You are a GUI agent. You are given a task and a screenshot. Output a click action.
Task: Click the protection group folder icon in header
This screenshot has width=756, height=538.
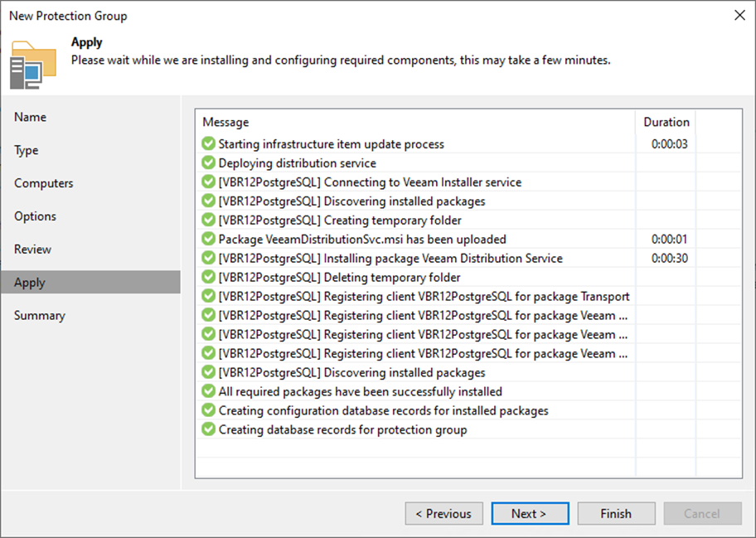click(33, 64)
